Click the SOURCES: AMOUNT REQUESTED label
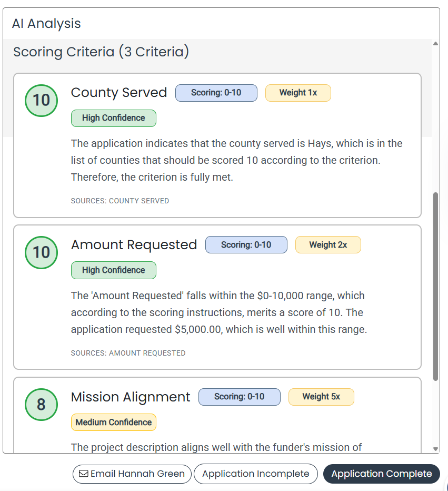This screenshot has width=448, height=491. tap(128, 353)
